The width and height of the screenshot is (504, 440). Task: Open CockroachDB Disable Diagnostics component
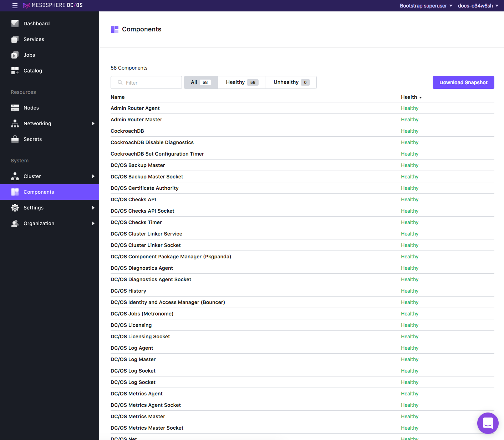coord(152,142)
